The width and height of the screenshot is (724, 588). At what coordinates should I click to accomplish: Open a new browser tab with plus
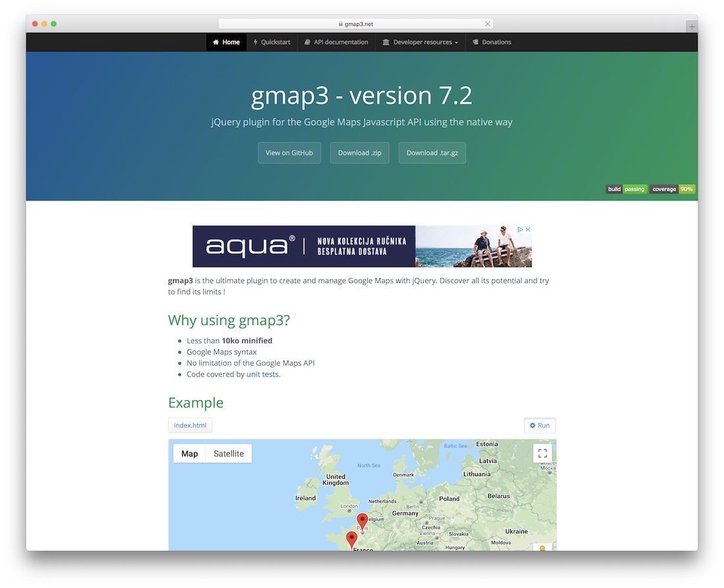[692, 27]
